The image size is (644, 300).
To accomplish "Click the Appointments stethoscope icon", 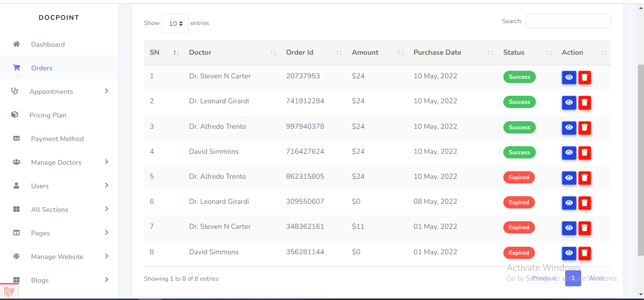I will tap(15, 92).
